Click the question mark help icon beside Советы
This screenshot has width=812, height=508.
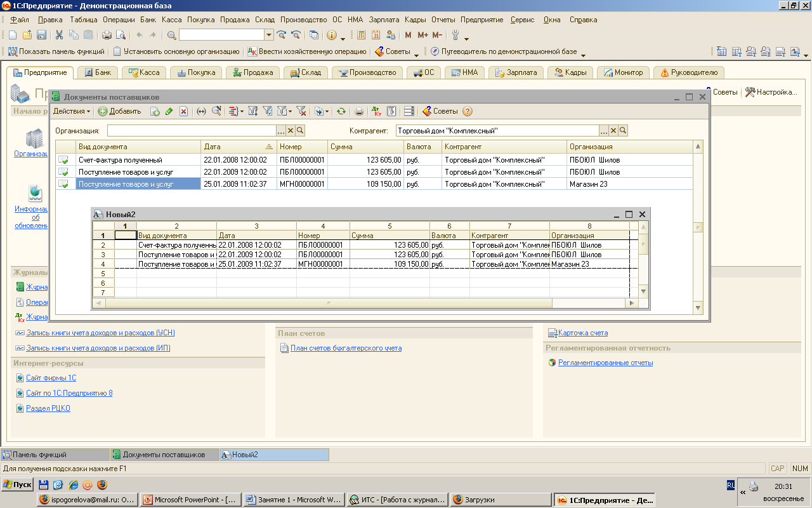[468, 111]
